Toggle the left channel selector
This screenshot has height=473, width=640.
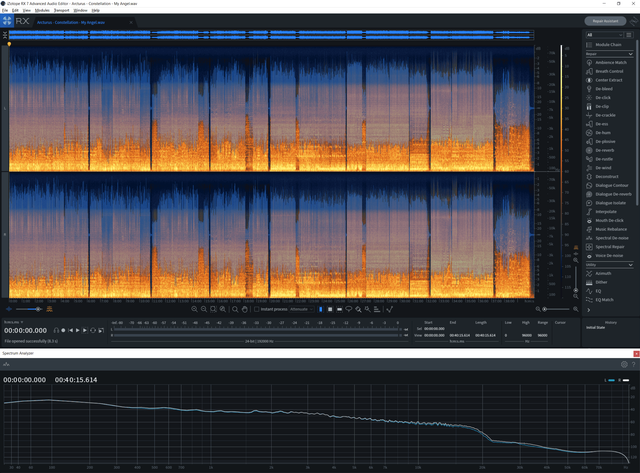click(x=5, y=109)
